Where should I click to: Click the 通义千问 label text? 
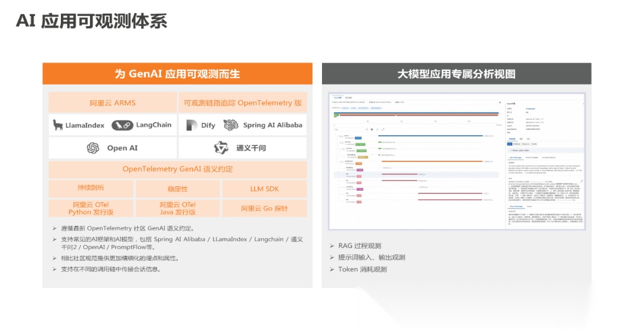tap(251, 148)
